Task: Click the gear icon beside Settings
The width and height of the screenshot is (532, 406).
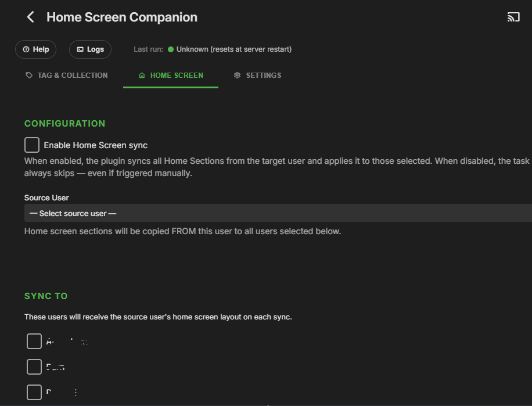Action: (x=237, y=76)
